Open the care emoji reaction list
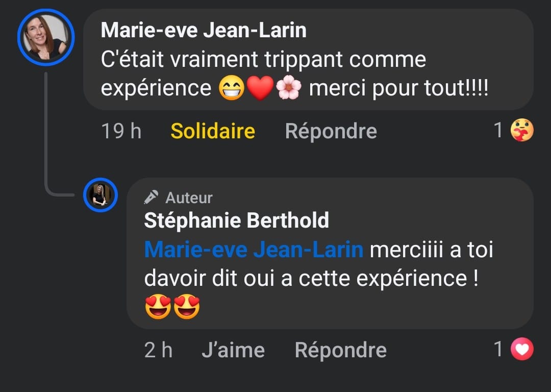Viewport: 551px width, 392px height. tap(522, 131)
